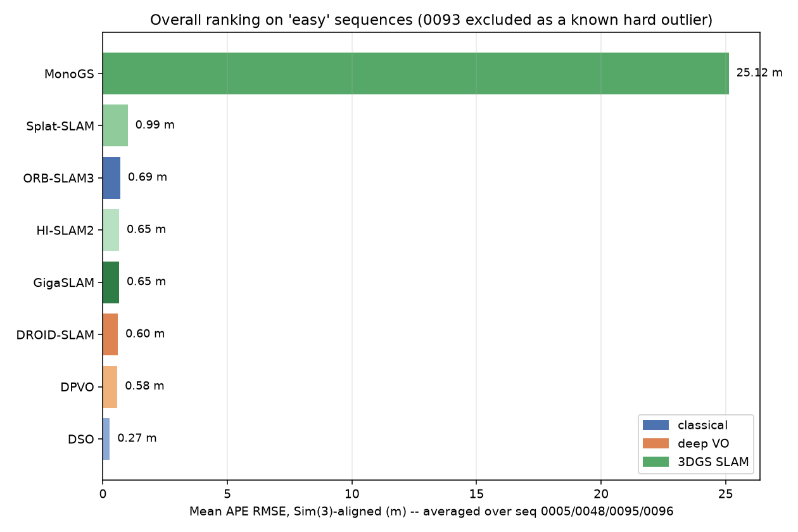This screenshot has width=798, height=532.
Task: Click the Splat-SLAM bar
Action: tap(115, 125)
